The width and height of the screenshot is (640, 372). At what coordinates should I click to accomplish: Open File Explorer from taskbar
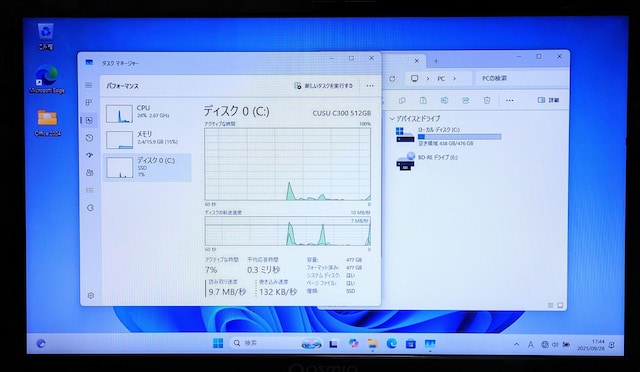click(x=372, y=344)
